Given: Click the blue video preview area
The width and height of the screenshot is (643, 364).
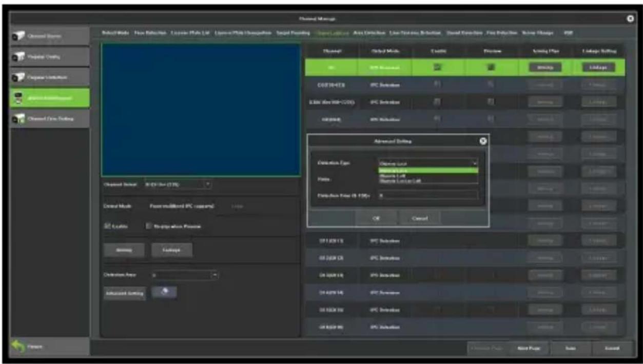Looking at the screenshot, I should pos(201,110).
